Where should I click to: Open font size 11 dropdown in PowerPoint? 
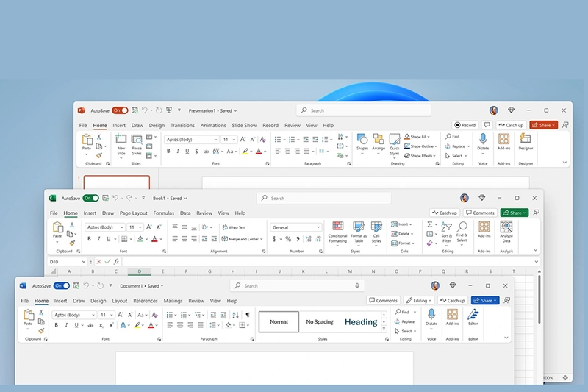pos(234,140)
